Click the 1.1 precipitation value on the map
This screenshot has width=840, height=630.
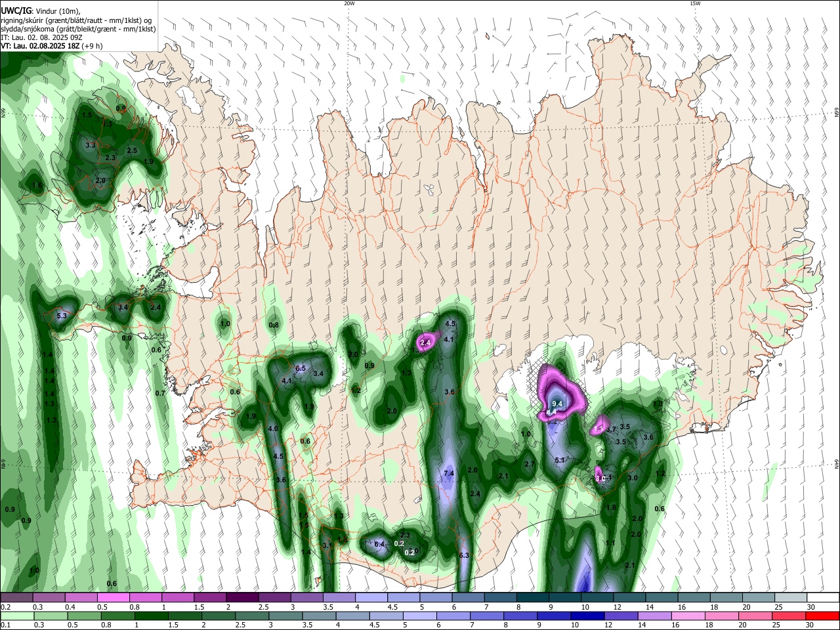[610, 543]
